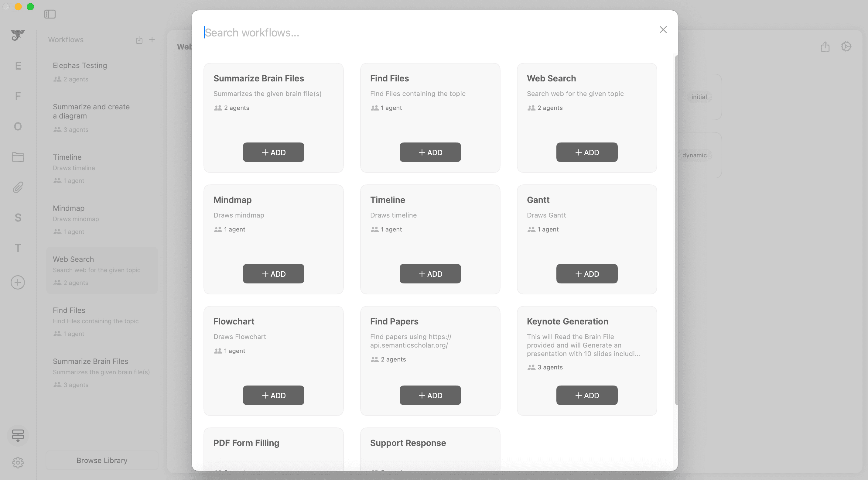
Task: Open the paperclip attachments icon
Action: [18, 187]
